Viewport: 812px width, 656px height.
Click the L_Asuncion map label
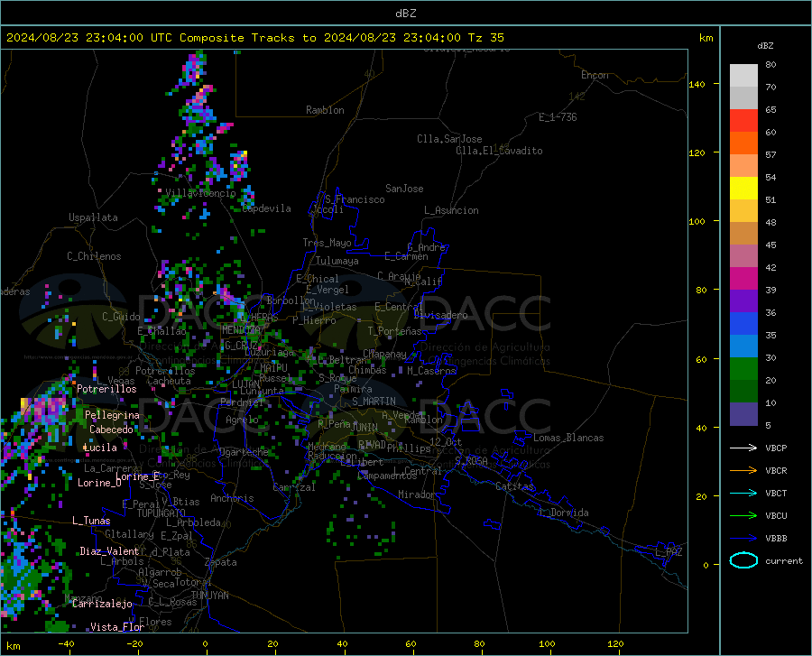coord(451,210)
